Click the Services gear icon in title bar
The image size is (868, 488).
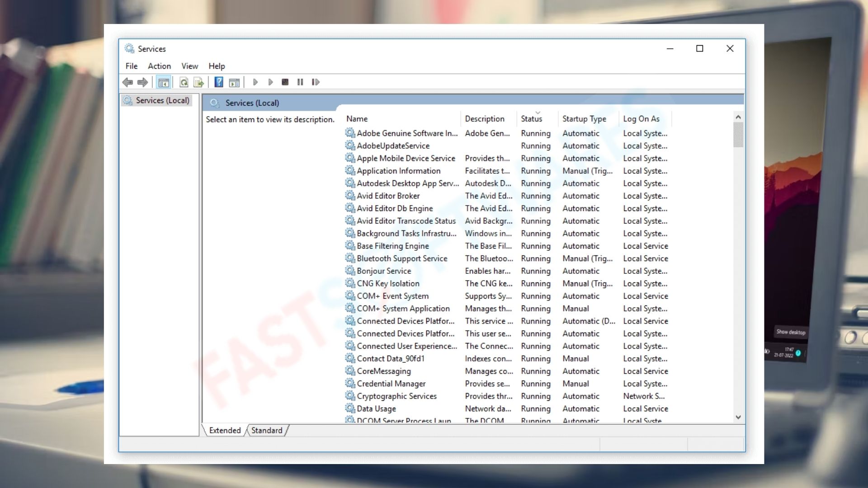point(130,48)
